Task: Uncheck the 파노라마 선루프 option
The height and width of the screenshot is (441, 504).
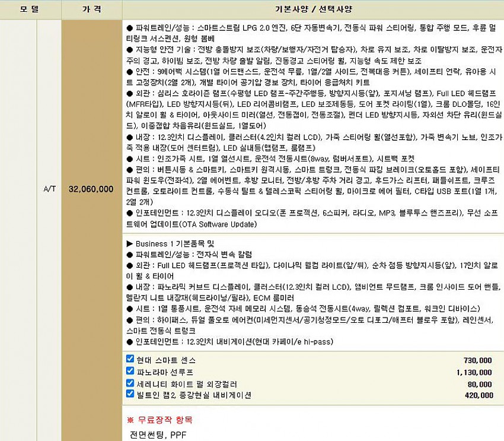Action: (130, 370)
